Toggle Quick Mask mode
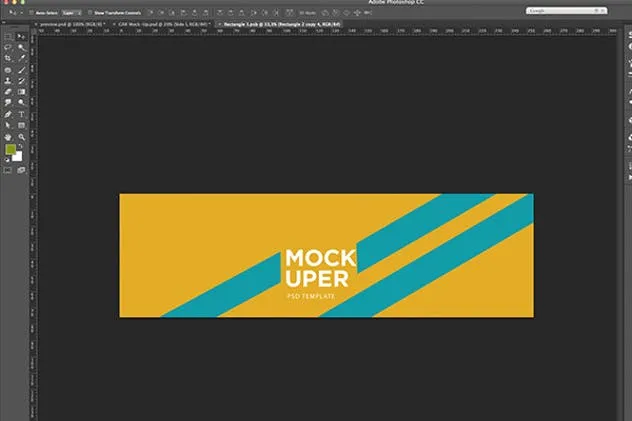This screenshot has width=632, height=421. pyautogui.click(x=8, y=170)
